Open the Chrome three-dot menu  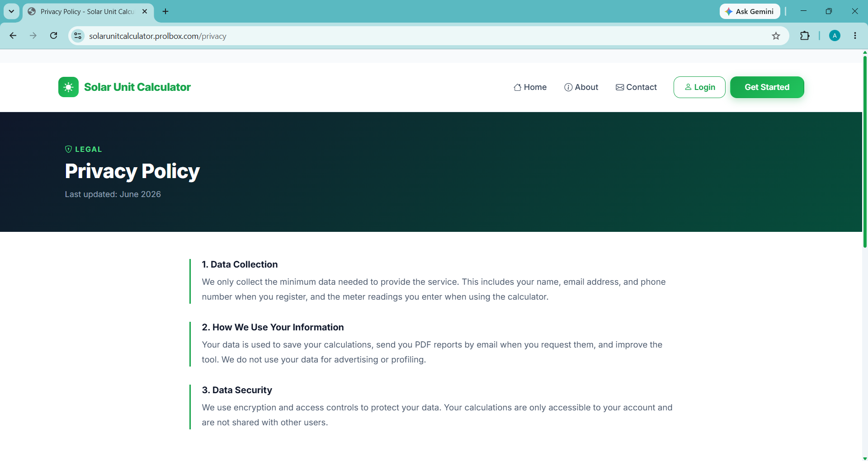pos(855,36)
